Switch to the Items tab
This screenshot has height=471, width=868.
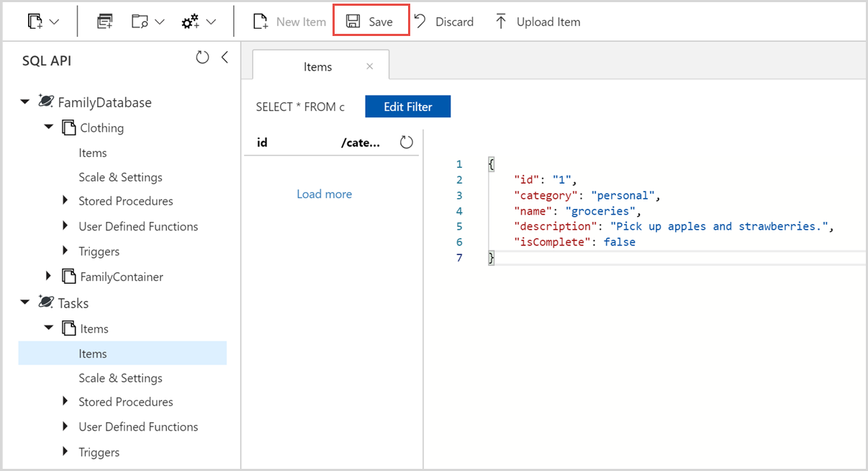[317, 67]
